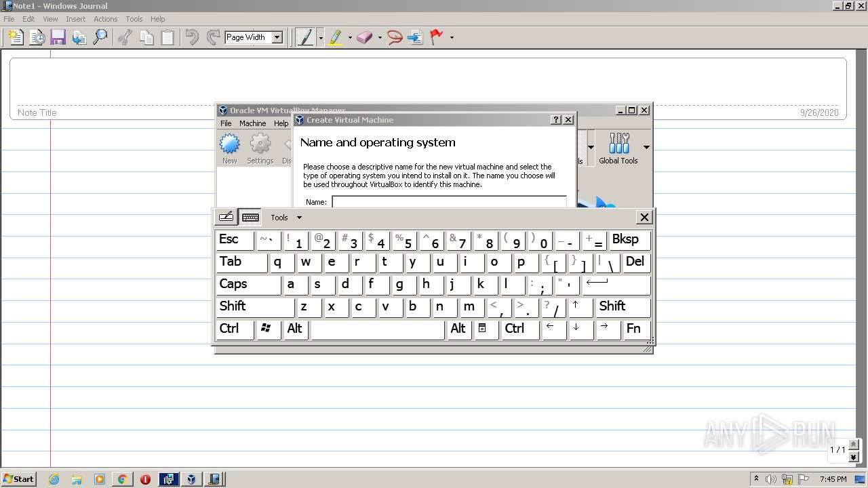The width and height of the screenshot is (868, 488).
Task: Open the recent notes icon in toolbar
Action: pos(37,37)
